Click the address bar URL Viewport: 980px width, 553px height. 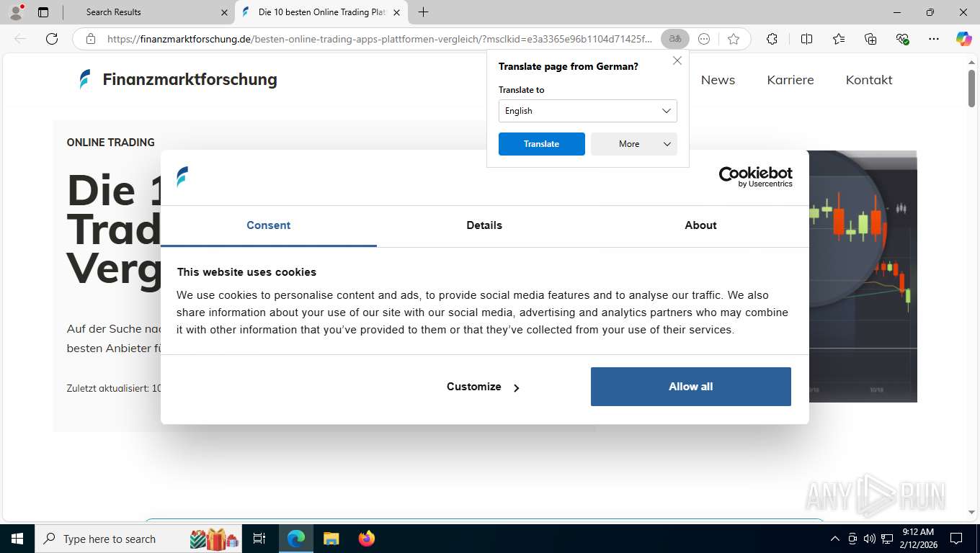click(x=379, y=39)
